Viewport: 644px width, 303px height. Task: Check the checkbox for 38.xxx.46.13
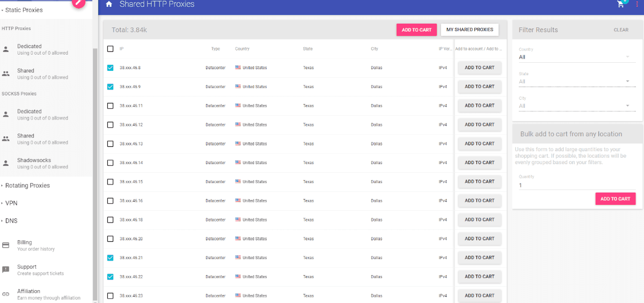(110, 144)
